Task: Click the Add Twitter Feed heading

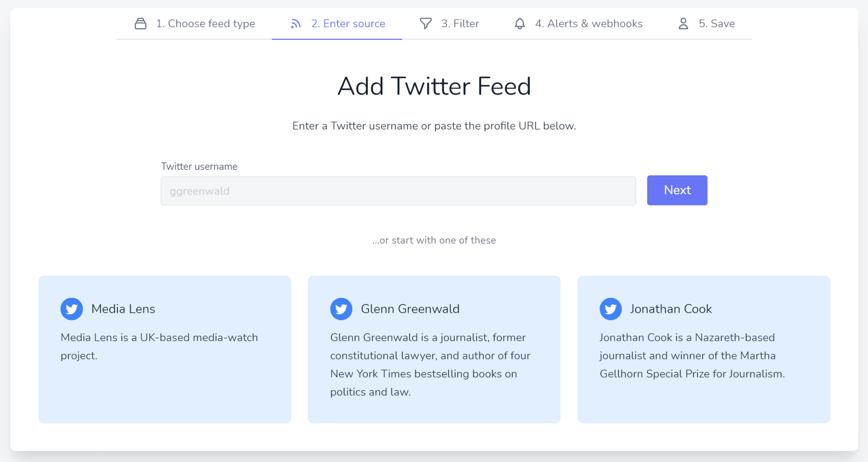Action: coord(434,86)
